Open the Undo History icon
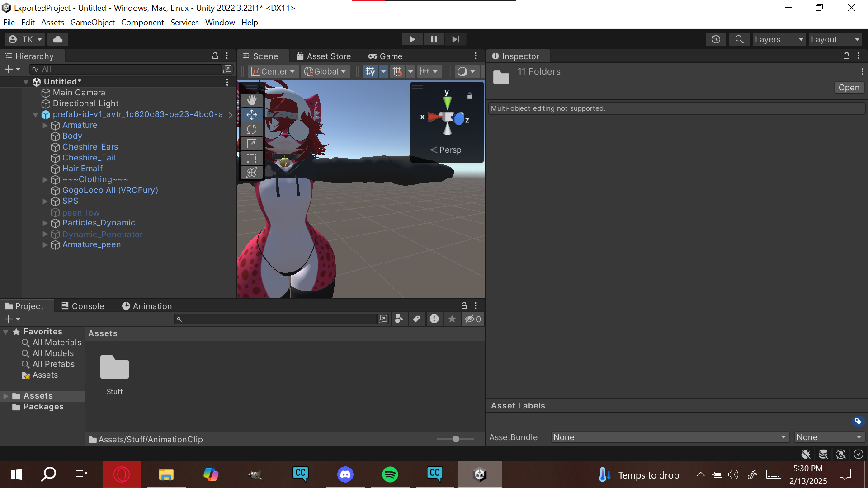The width and height of the screenshot is (868, 488). (716, 39)
